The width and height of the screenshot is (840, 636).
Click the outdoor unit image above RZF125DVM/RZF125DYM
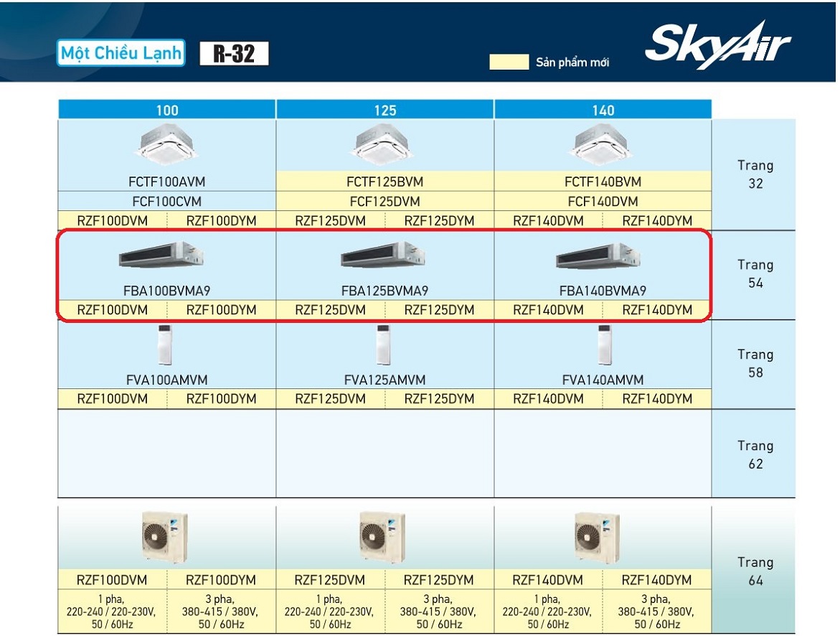point(382,538)
